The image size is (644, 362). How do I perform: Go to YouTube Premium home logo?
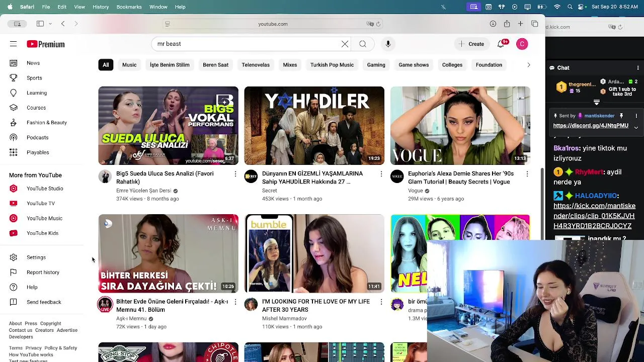tap(46, 44)
